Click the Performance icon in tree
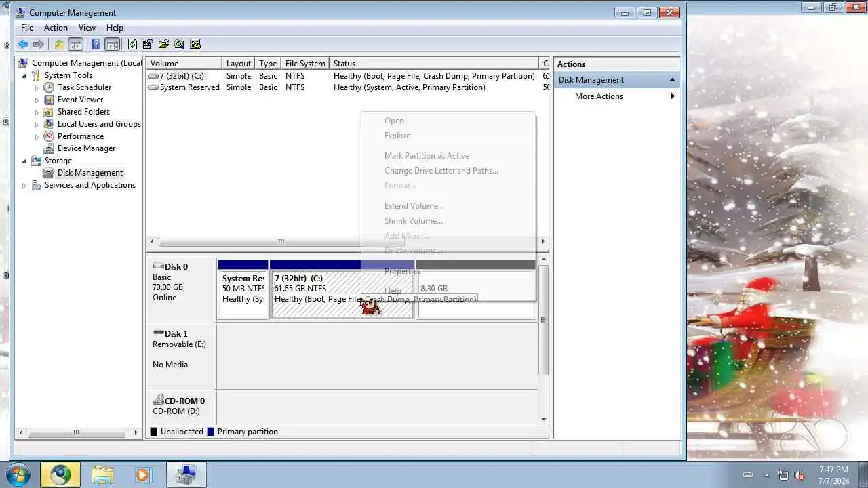868x488 pixels. coord(49,136)
